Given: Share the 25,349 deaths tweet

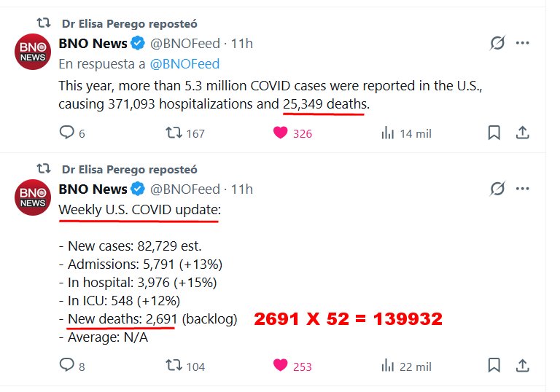Looking at the screenshot, I should [522, 133].
